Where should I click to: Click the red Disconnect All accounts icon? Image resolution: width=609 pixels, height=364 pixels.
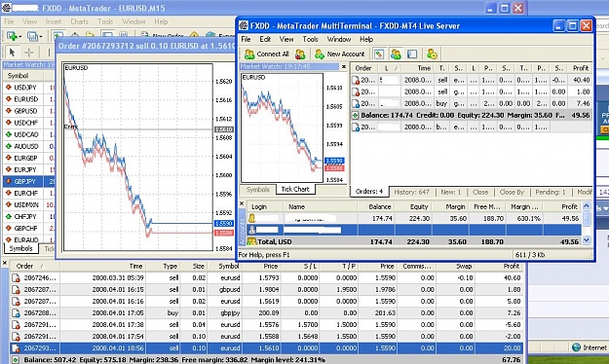[x=300, y=54]
